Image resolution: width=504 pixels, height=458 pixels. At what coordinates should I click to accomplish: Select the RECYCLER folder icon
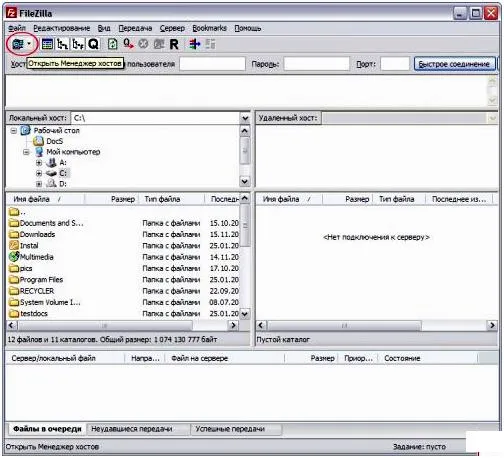14,291
